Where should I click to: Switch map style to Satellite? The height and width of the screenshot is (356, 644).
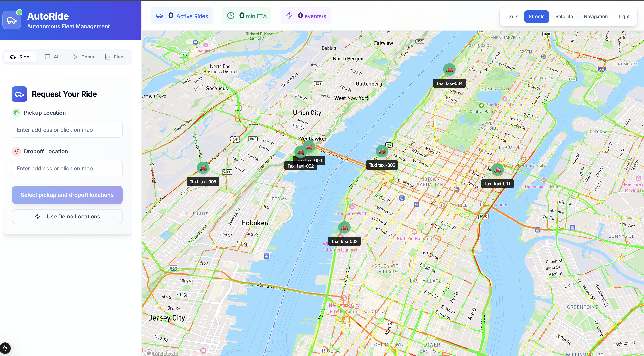(564, 16)
